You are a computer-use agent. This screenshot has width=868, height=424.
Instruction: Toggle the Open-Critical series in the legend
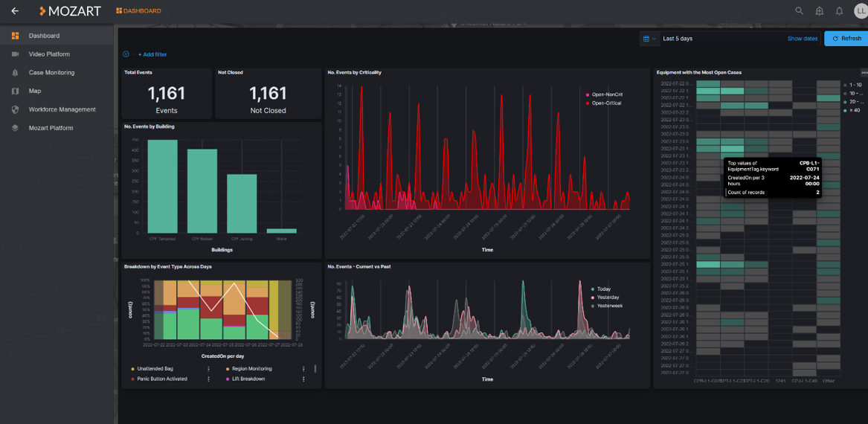click(x=605, y=103)
